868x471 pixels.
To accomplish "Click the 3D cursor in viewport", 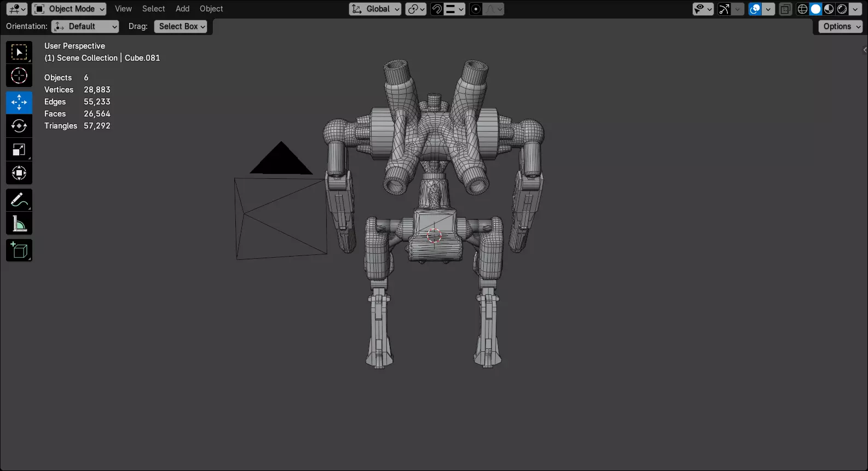I will 434,236.
